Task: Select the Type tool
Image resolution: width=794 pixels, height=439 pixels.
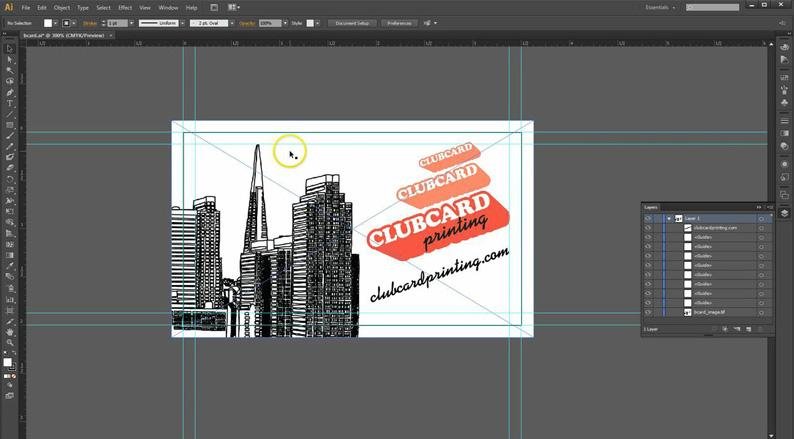Action: click(x=10, y=104)
